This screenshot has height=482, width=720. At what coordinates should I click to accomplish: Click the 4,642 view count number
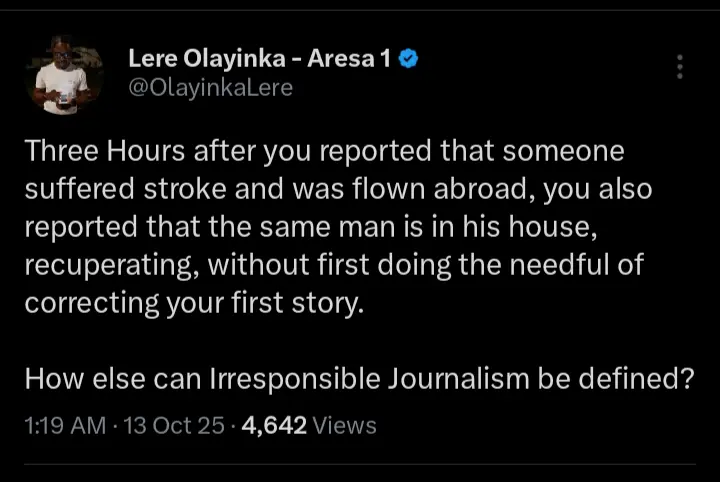point(274,425)
